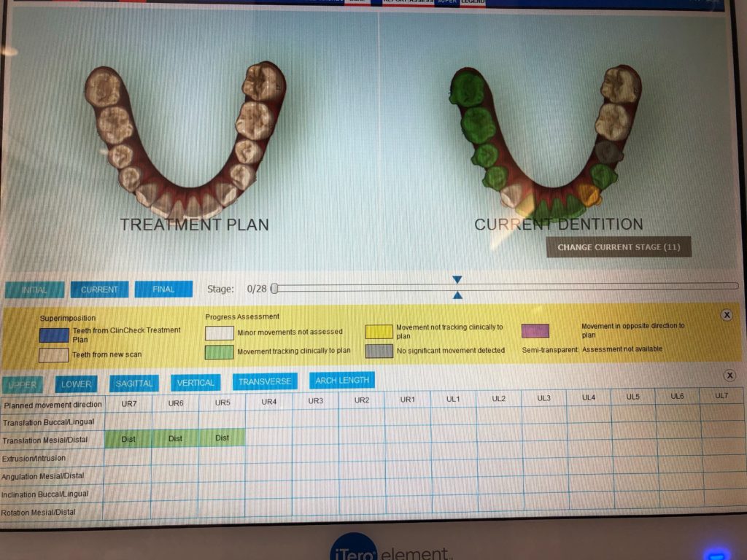Close the movement table panel
The width and height of the screenshot is (747, 560).
click(x=729, y=376)
